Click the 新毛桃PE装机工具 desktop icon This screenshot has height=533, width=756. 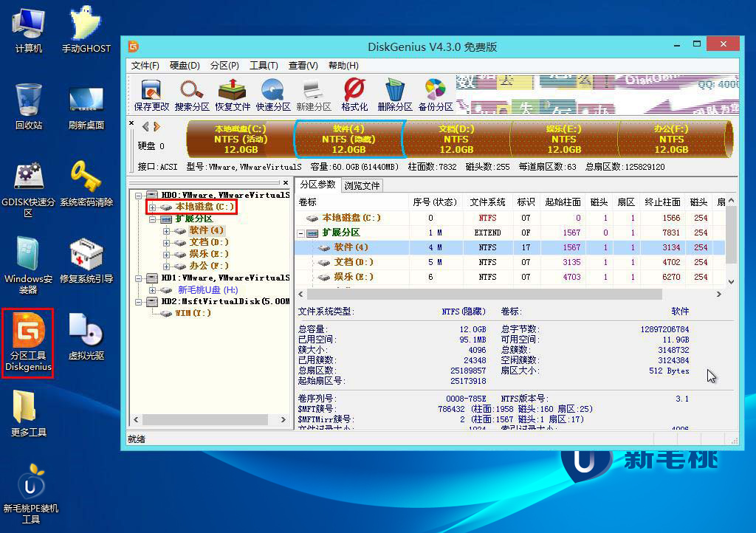30,494
